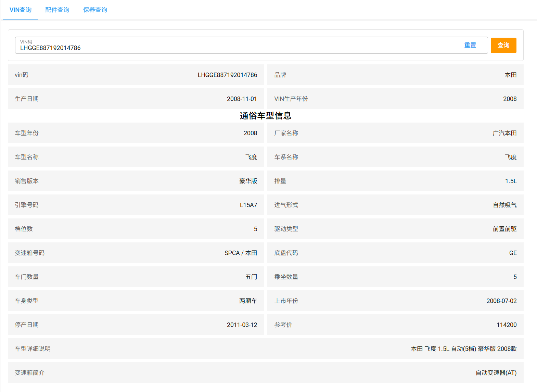Click the 车身类型 label
Screen dimensions: 537x392
(27, 301)
